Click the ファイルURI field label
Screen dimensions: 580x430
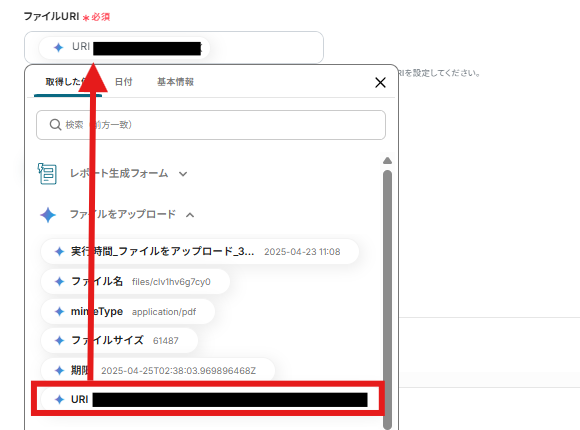coord(51,16)
